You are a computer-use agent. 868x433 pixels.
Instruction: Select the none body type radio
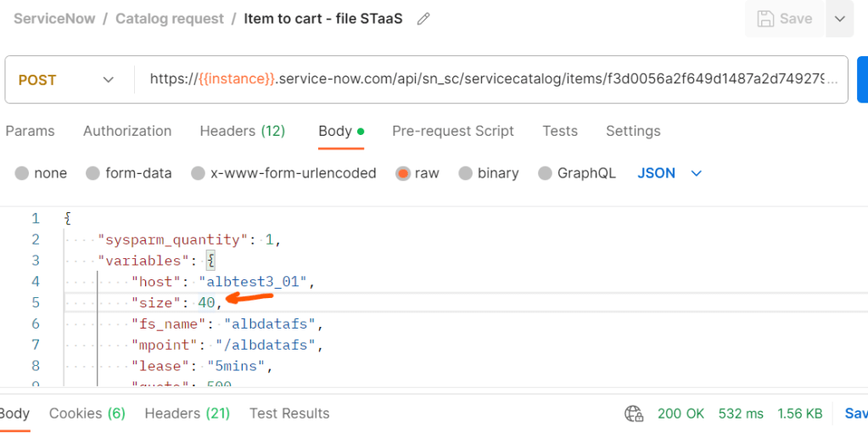22,173
